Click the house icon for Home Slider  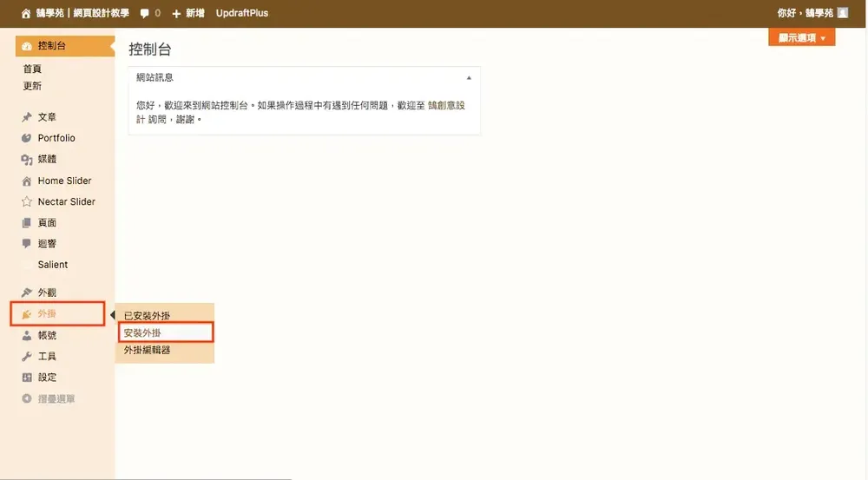(x=27, y=181)
